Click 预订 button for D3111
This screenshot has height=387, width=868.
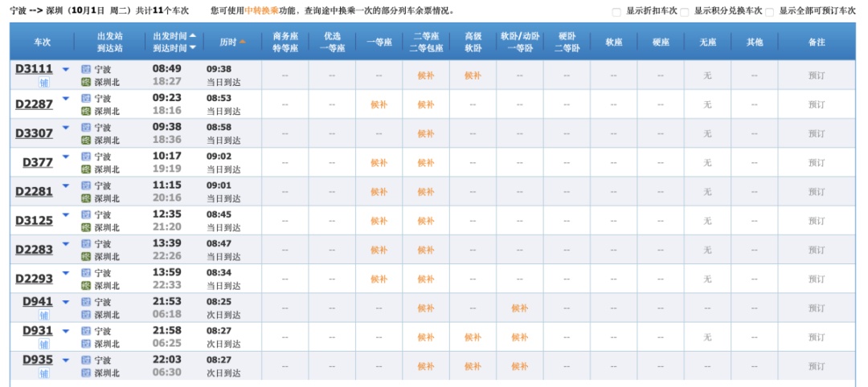(817, 75)
